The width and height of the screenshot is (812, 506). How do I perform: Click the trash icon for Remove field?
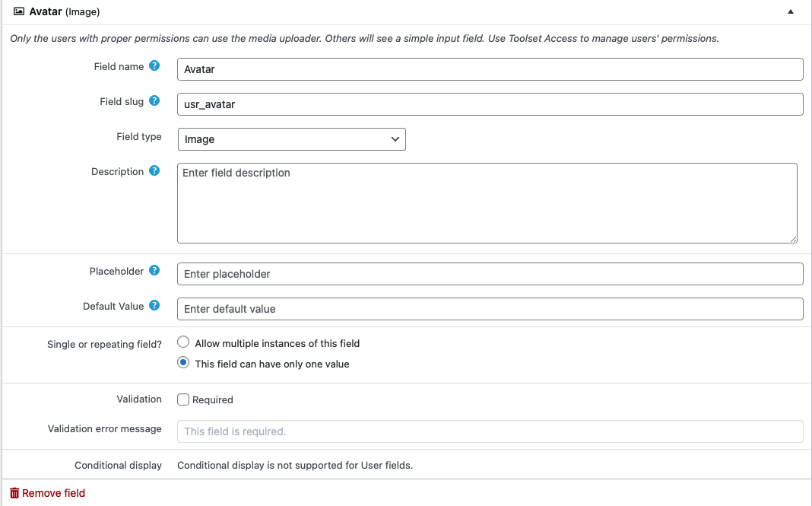tap(14, 493)
